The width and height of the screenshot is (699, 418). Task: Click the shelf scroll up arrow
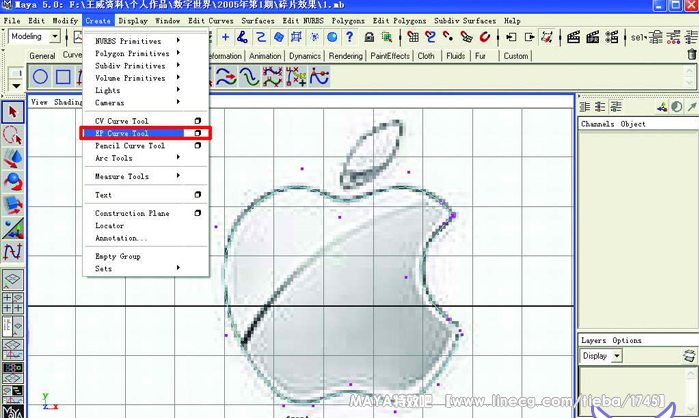pos(690,70)
